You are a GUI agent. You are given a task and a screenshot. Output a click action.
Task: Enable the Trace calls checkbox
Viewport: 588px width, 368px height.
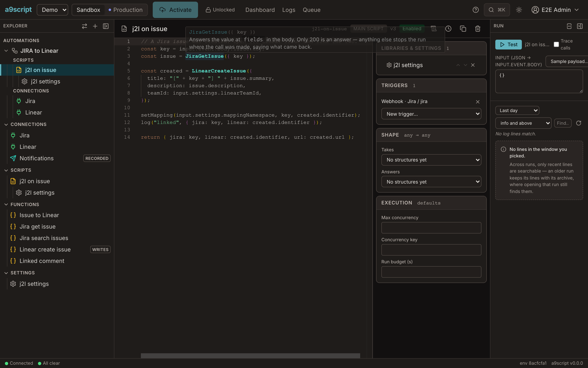coord(556,45)
